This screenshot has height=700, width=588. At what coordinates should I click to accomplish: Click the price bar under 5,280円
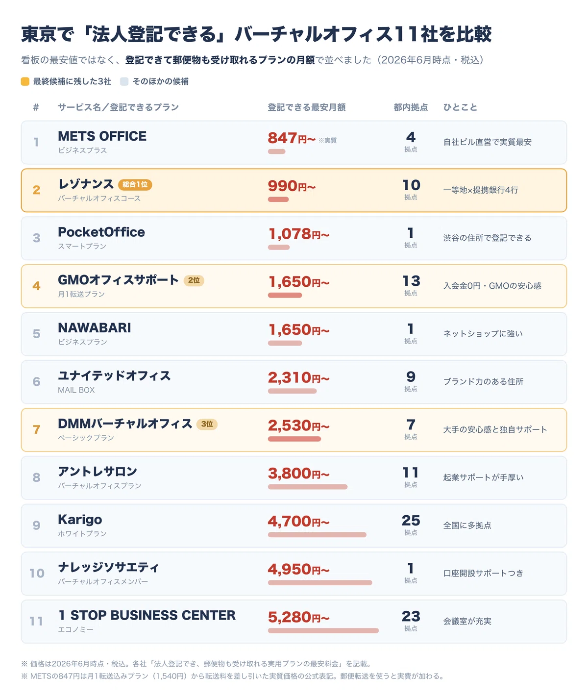coord(323,631)
